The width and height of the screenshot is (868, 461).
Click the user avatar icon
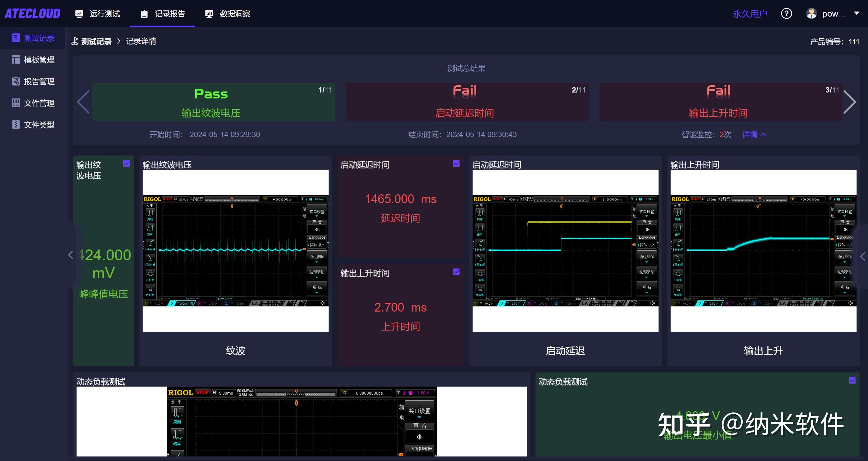click(811, 14)
